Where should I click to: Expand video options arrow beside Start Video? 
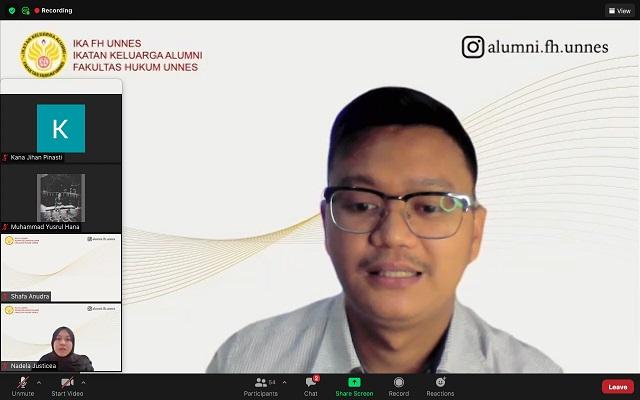point(84,382)
